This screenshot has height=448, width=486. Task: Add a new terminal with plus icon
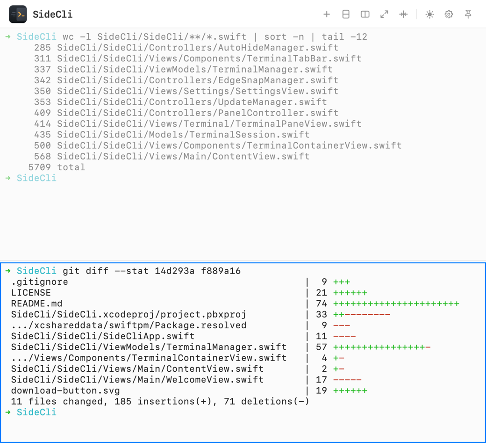coord(326,14)
